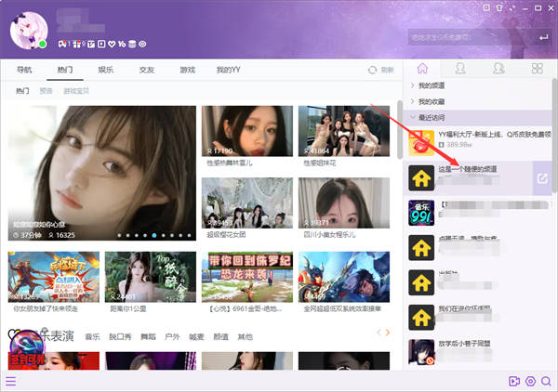Select the 游戏宝贝 sub-tab
The height and width of the screenshot is (392, 558).
tap(76, 91)
